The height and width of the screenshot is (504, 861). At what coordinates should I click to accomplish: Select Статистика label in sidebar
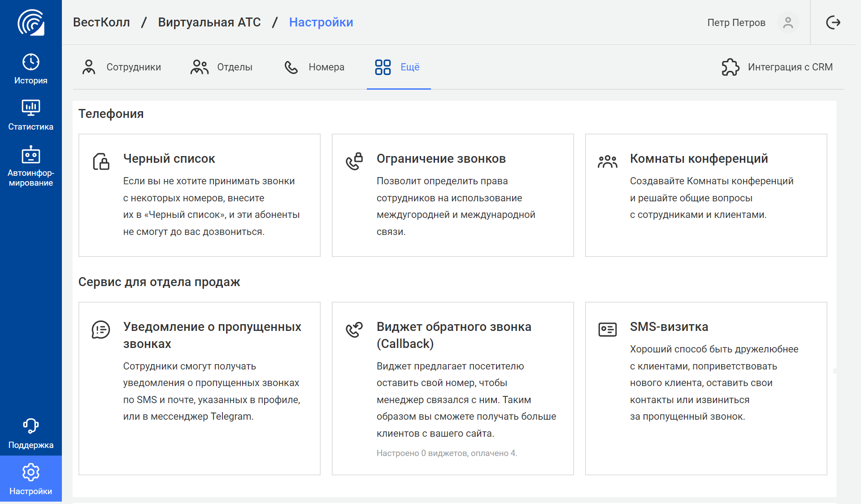pyautogui.click(x=31, y=127)
